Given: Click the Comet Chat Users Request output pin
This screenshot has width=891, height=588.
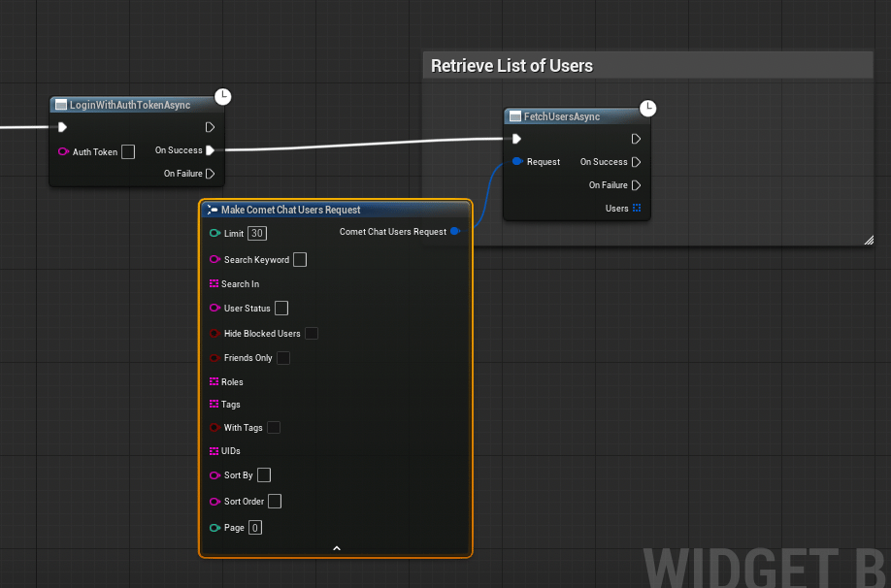Looking at the screenshot, I should coord(454,231).
